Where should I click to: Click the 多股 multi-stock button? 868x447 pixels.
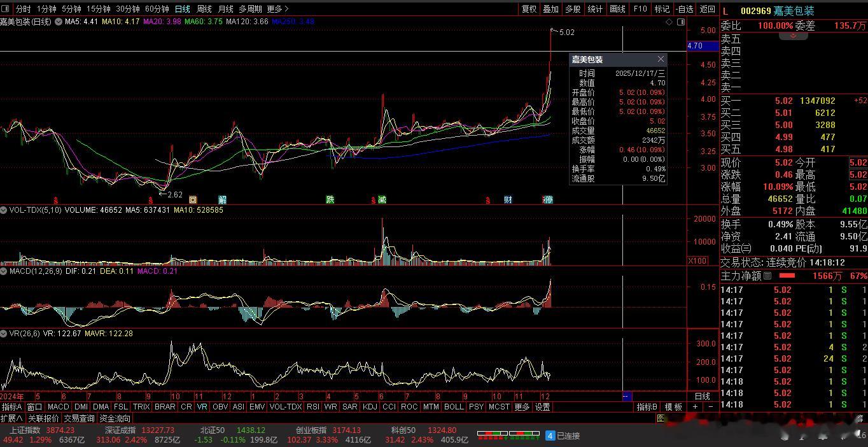click(x=573, y=9)
